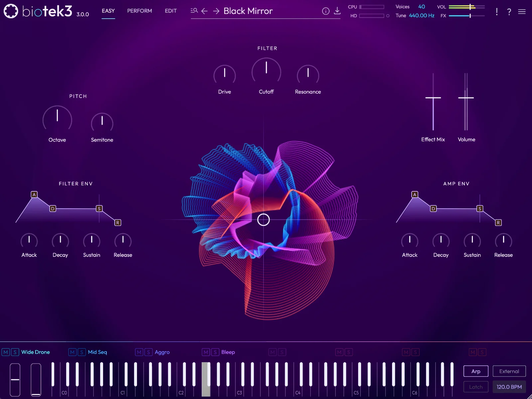Select the S node in Amp Env
The image size is (532, 399).
(x=480, y=209)
